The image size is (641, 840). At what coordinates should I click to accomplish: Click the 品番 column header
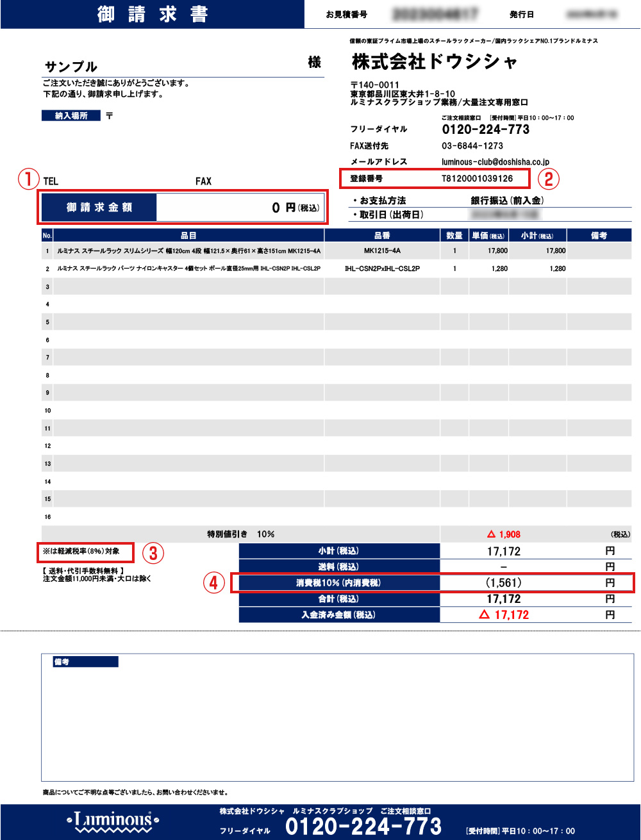click(x=382, y=235)
